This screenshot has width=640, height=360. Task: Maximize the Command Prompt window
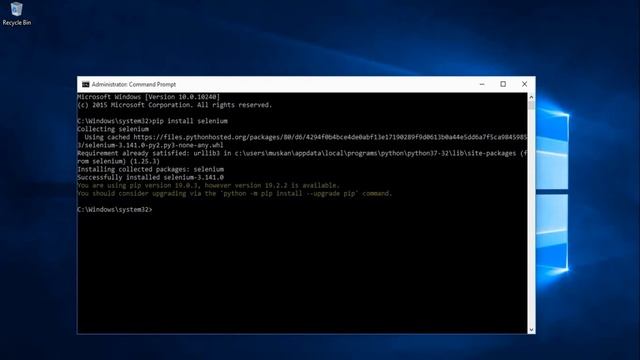click(x=503, y=84)
